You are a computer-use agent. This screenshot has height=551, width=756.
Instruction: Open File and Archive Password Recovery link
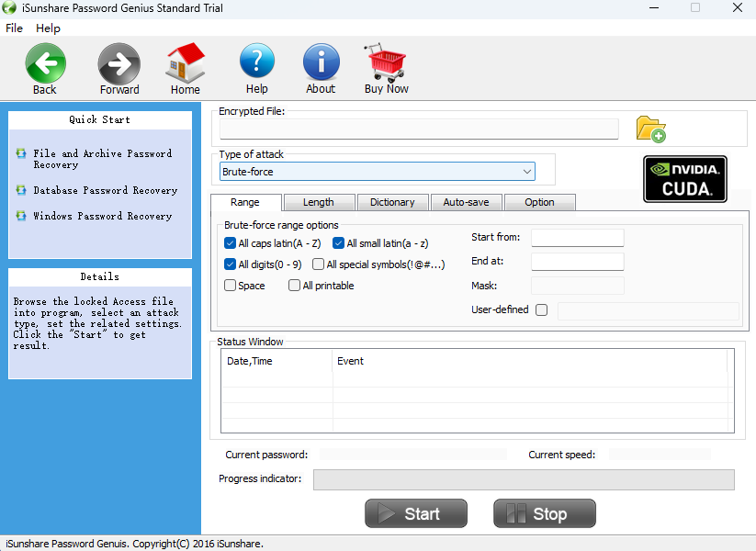tap(102, 159)
